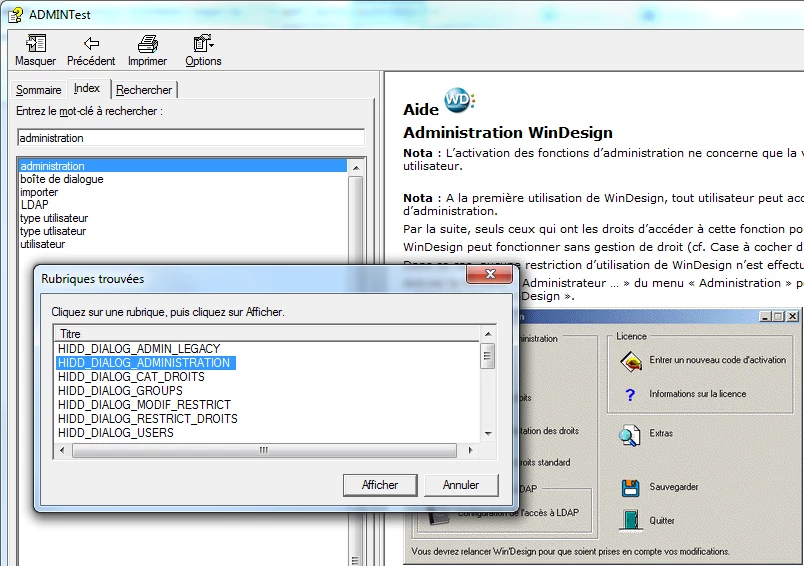Viewport: 804px width, 566px height.
Task: Switch to the Sommaire tab
Action: [38, 90]
